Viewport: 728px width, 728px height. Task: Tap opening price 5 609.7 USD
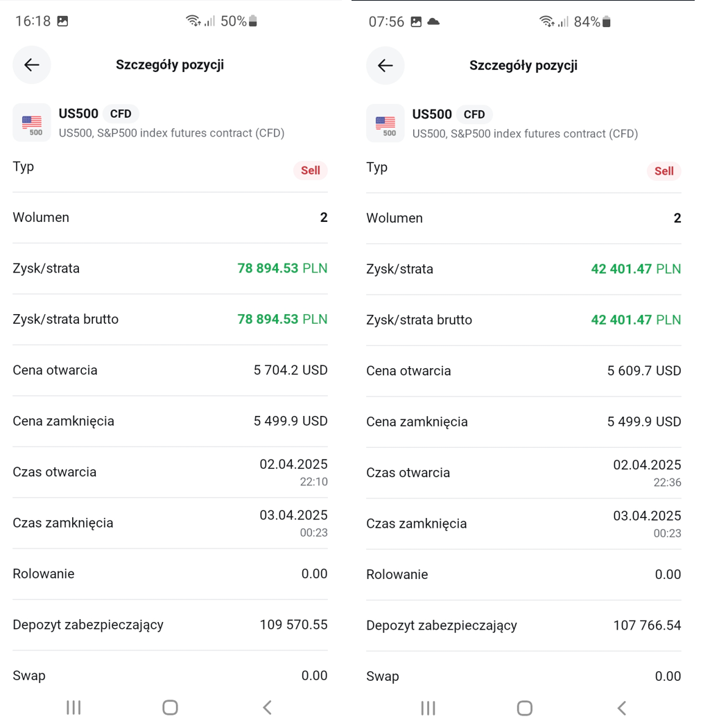(x=644, y=370)
